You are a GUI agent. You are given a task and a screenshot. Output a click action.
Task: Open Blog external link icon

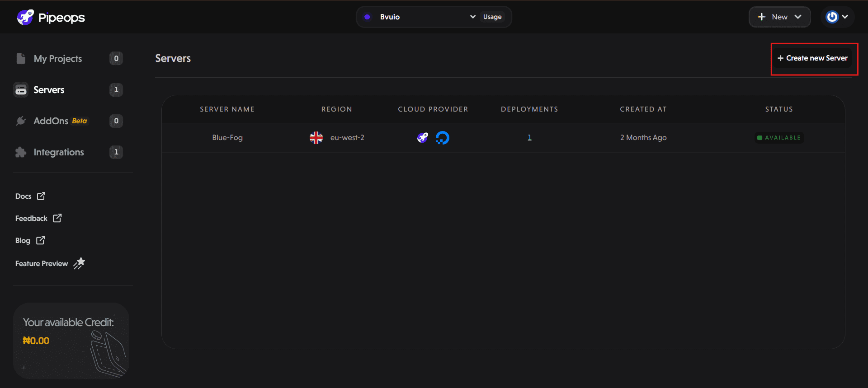coord(40,240)
